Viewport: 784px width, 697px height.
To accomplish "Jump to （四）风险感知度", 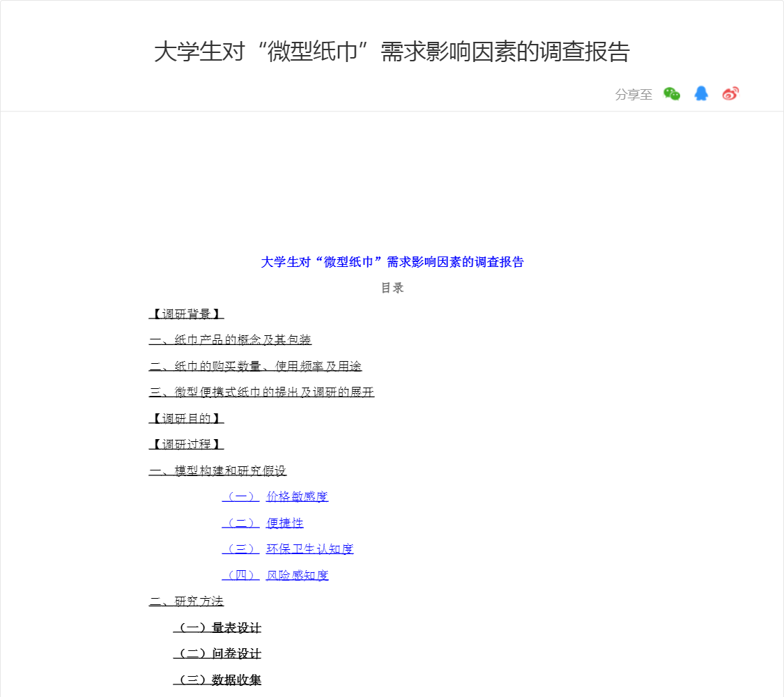I will coord(275,575).
